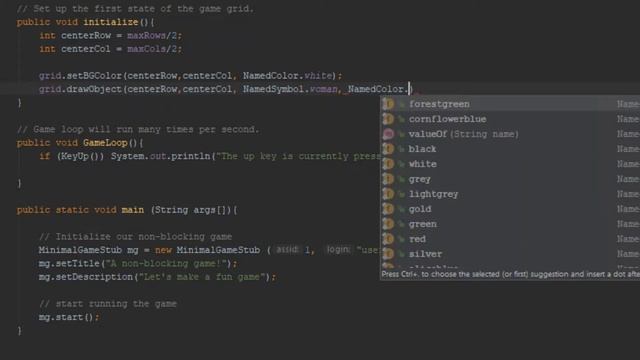
Task: Place cursor on centerRow declaration line
Action: pyautogui.click(x=110, y=36)
